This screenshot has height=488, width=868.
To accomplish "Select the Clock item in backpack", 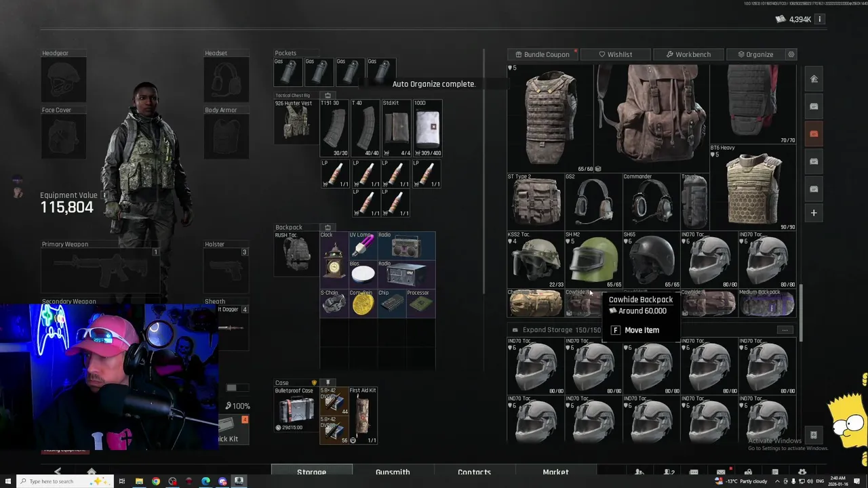I will 334,260.
